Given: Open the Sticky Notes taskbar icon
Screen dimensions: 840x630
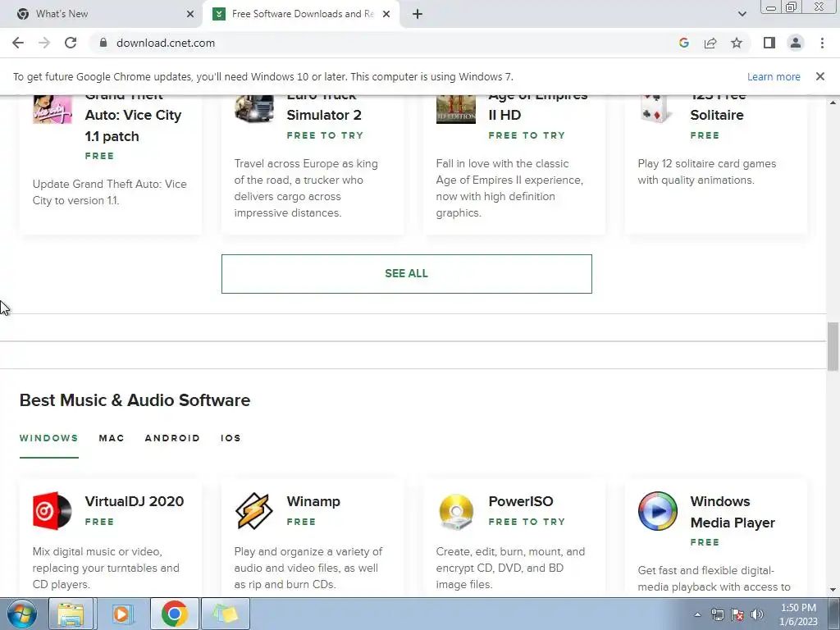Looking at the screenshot, I should click(226, 614).
